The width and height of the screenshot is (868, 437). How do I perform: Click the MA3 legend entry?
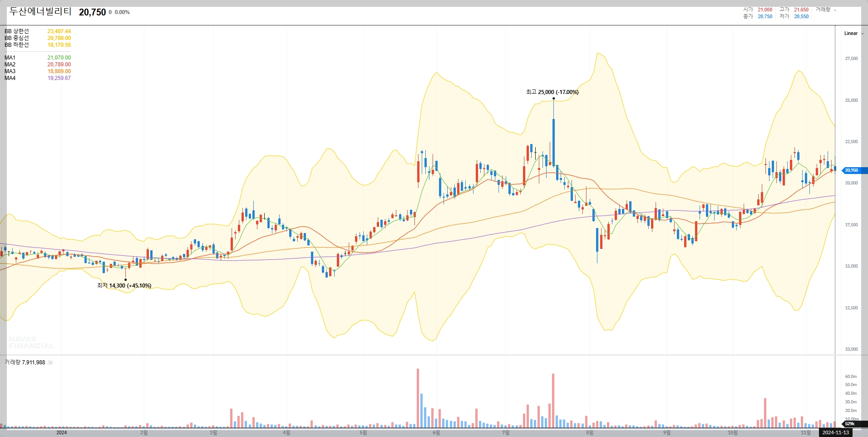point(10,71)
